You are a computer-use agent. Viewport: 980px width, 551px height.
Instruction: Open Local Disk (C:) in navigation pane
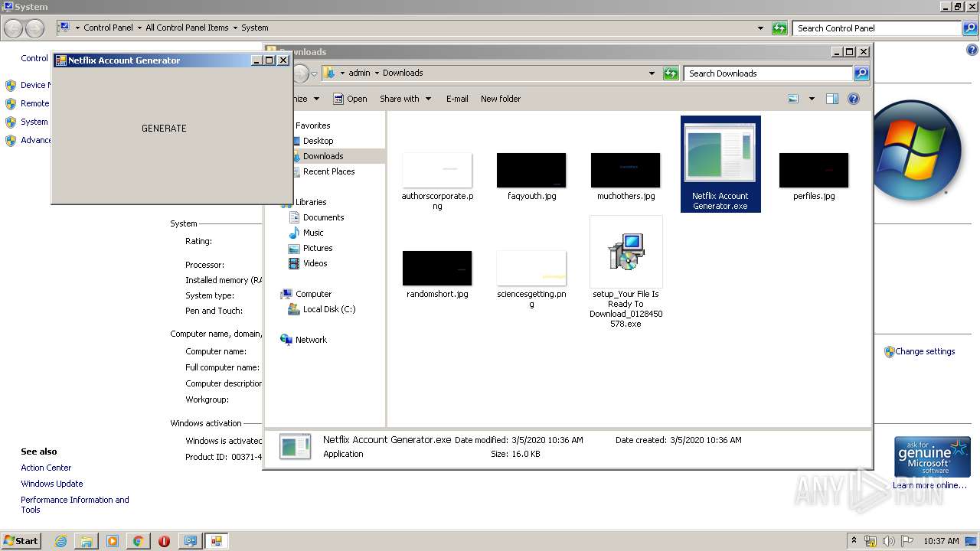tap(328, 309)
